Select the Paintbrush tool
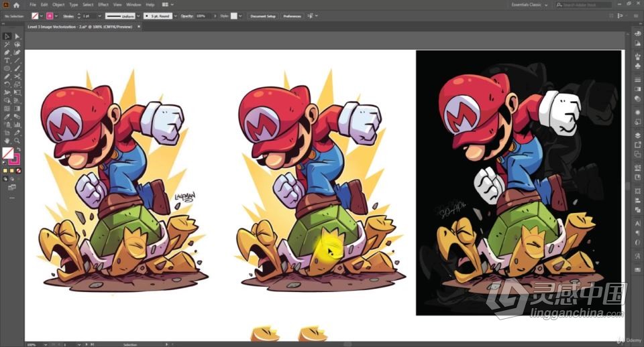 click(x=17, y=68)
